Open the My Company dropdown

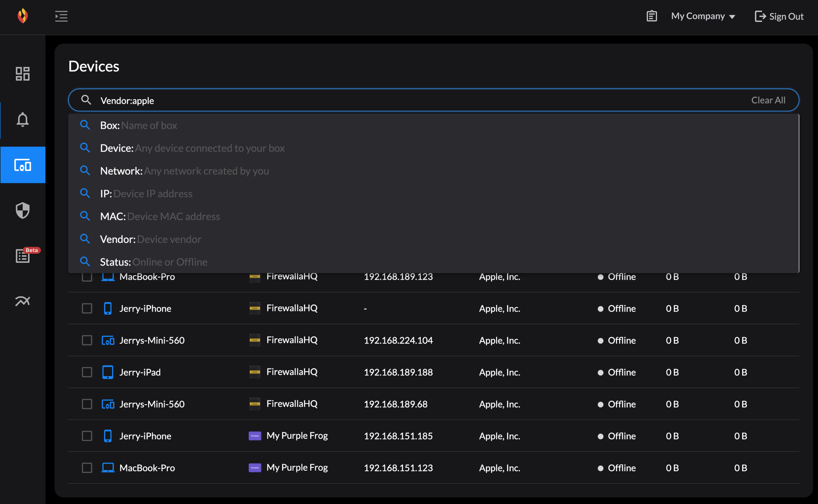click(703, 16)
